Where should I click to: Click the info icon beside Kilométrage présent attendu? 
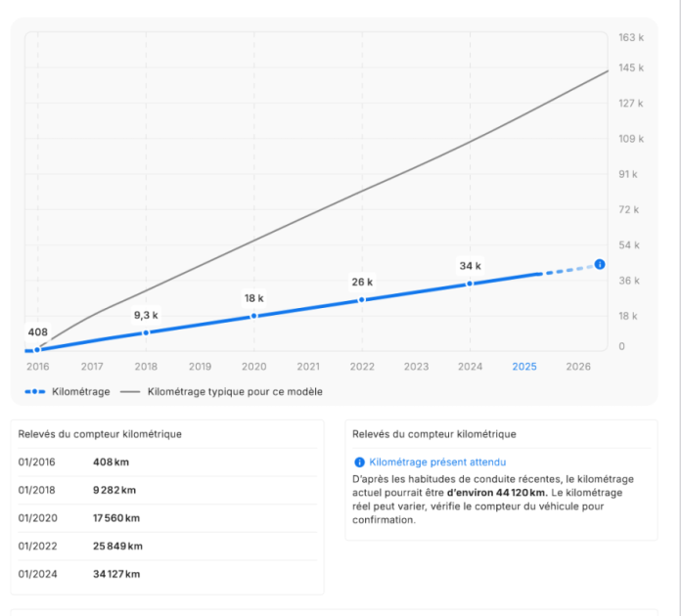click(359, 462)
